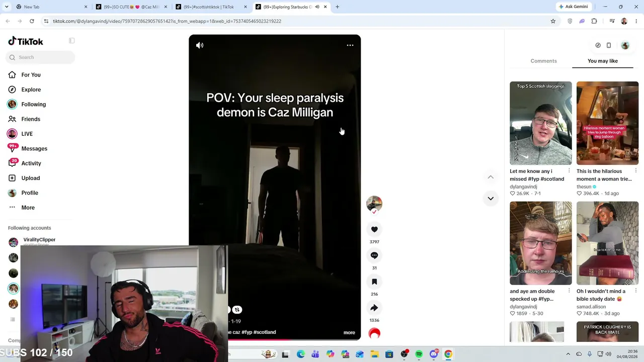Open the Addressing the rumours video
The width and height of the screenshot is (644, 362).
coord(541,243)
